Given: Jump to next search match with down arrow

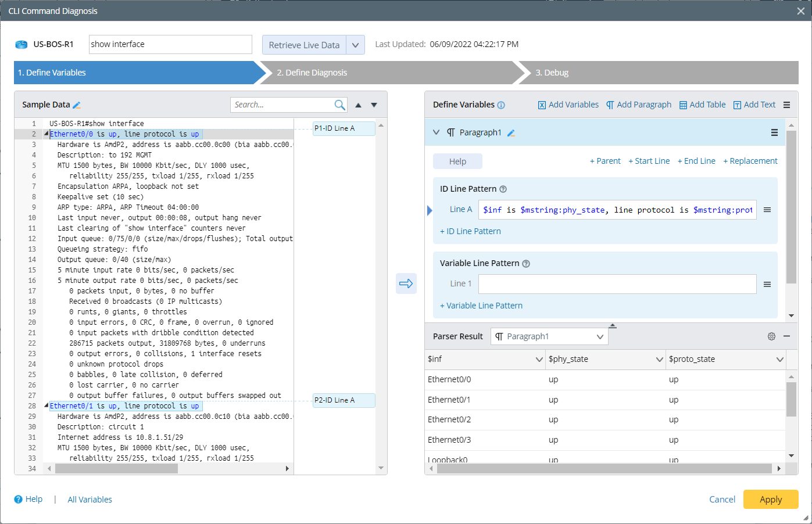Looking at the screenshot, I should 374,105.
